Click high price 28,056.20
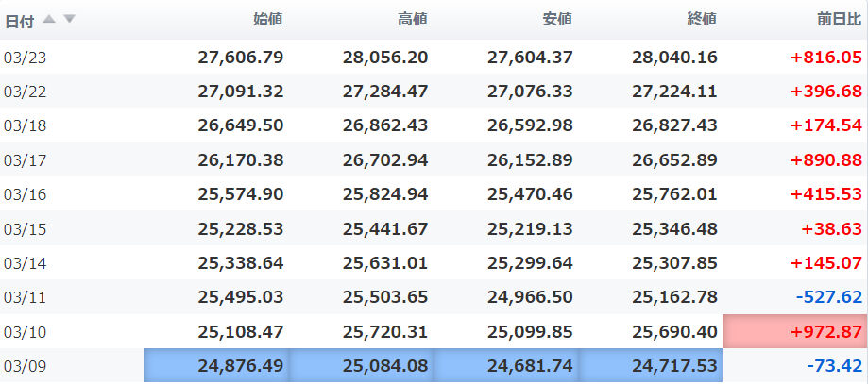This screenshot has height=384, width=868. pos(385,57)
